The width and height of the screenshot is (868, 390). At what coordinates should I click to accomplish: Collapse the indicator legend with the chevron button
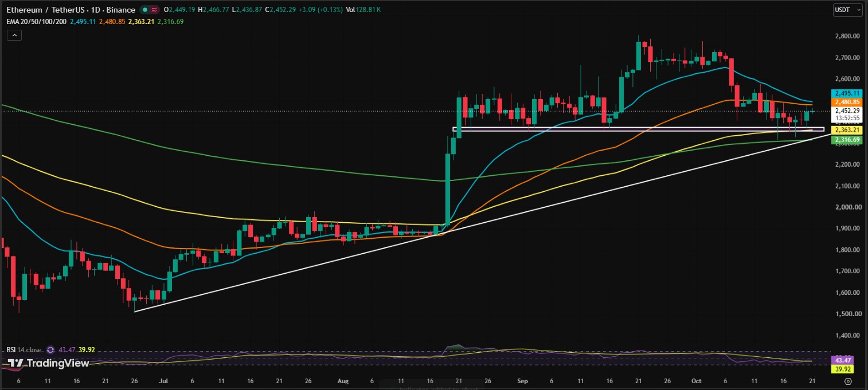[14, 36]
